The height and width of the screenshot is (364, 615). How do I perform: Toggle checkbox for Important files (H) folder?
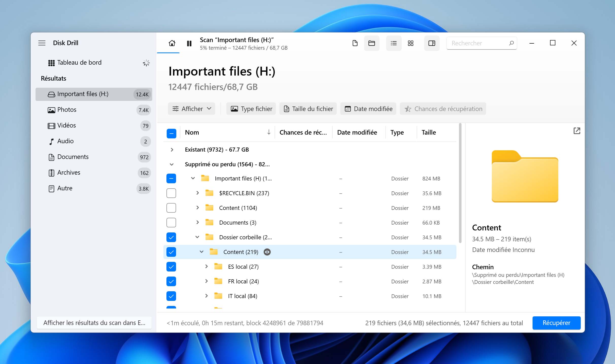[x=171, y=178]
